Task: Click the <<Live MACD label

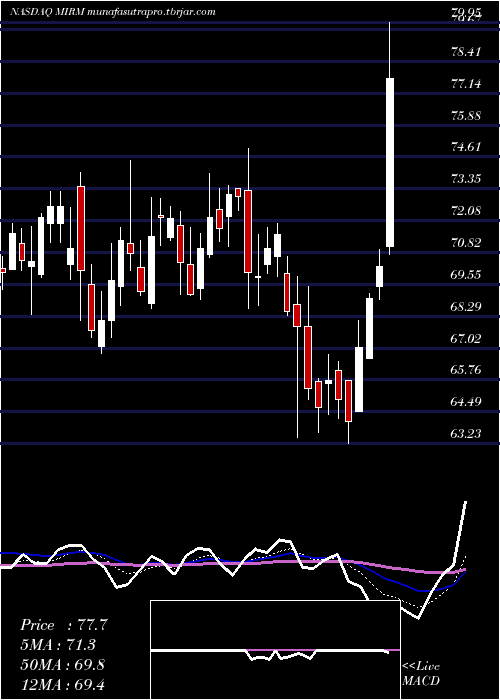Action: [421, 674]
